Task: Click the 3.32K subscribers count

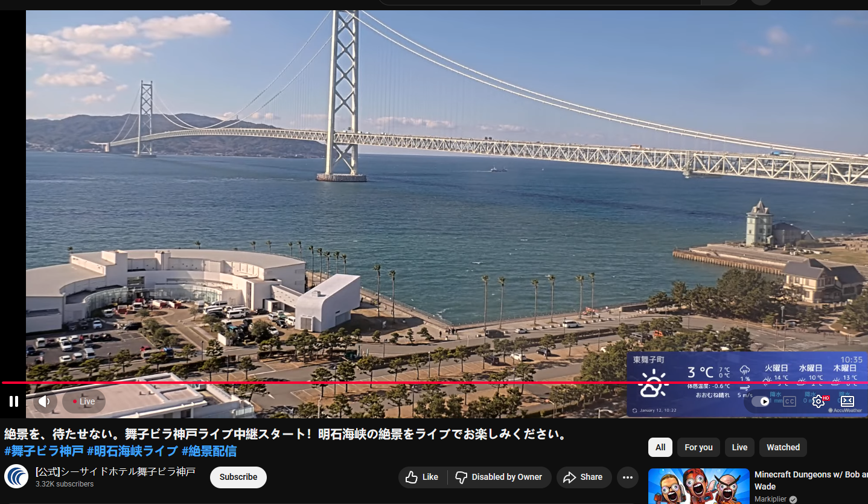Action: point(65,484)
